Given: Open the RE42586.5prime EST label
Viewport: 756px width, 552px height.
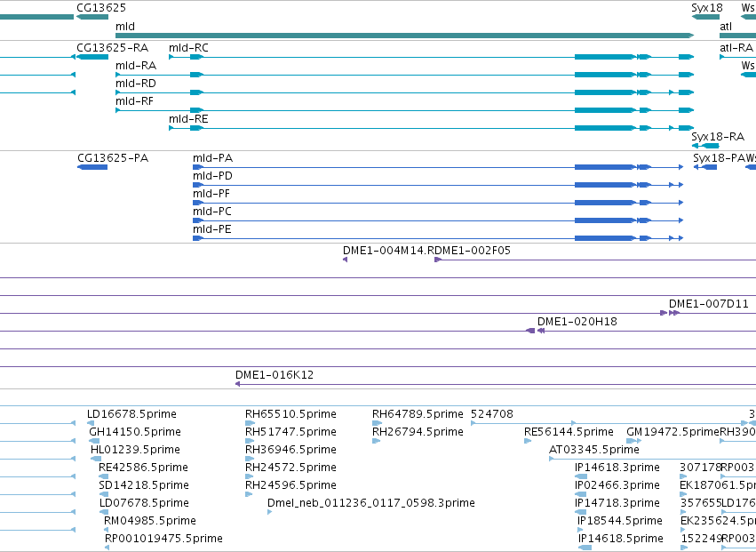Looking at the screenshot, I should 143,468.
